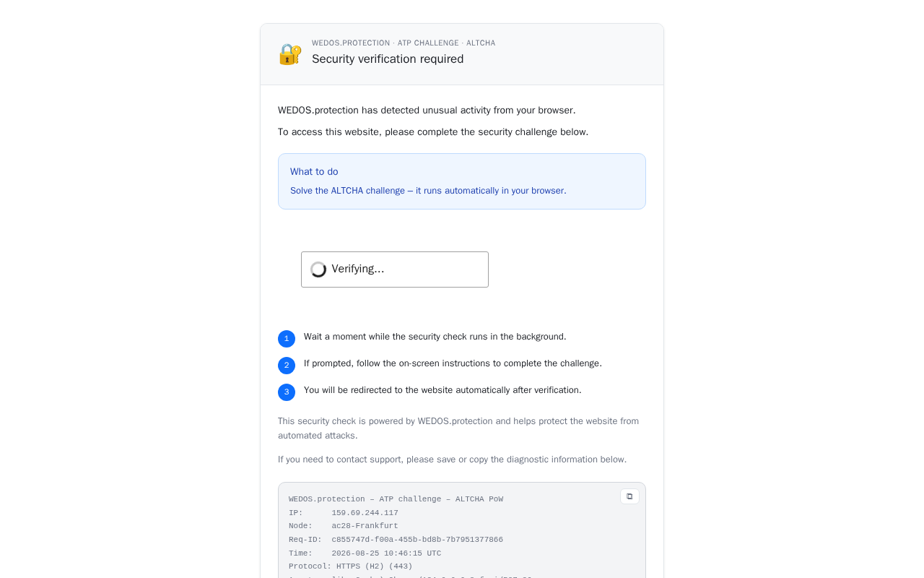Click the contact support paragraph text
Viewport: 924px width, 578px height.
pos(452,460)
